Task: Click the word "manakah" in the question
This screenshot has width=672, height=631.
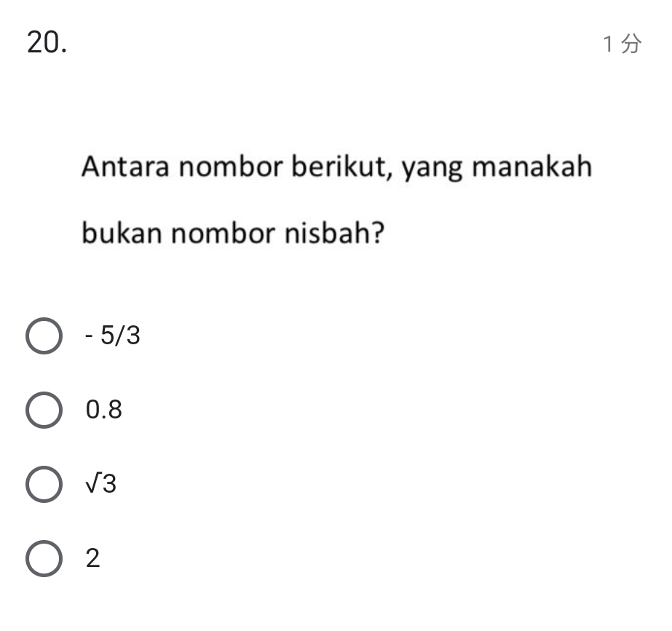Action: click(531, 167)
